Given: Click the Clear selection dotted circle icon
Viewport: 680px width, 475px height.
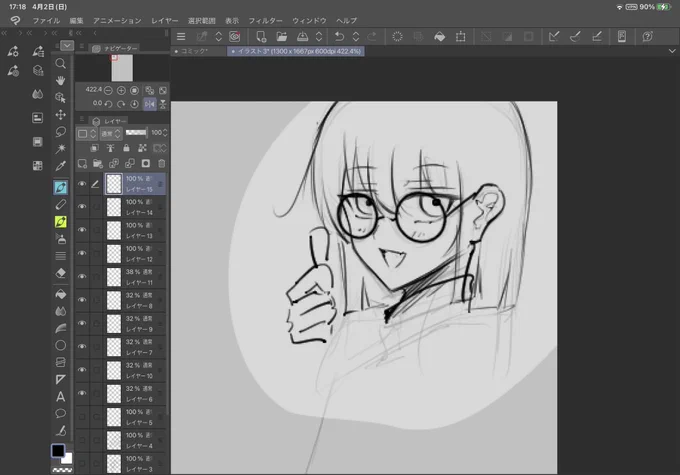Looking at the screenshot, I should point(397,37).
